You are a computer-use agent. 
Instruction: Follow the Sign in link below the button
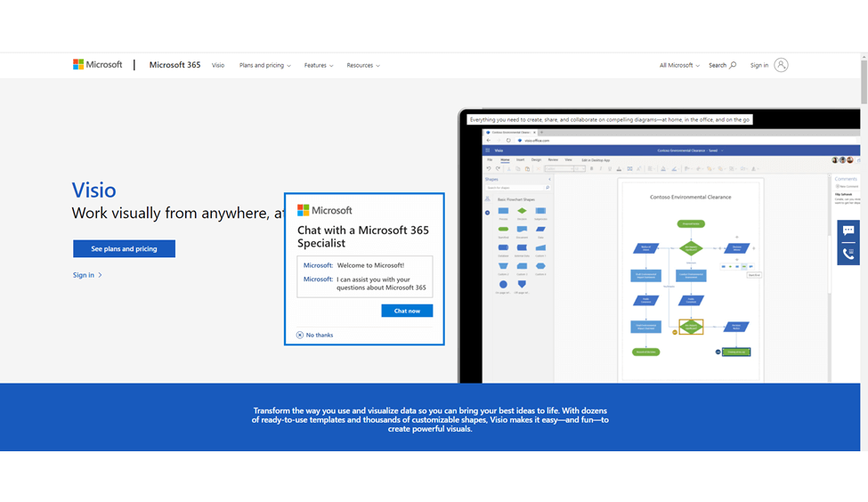pyautogui.click(x=87, y=275)
